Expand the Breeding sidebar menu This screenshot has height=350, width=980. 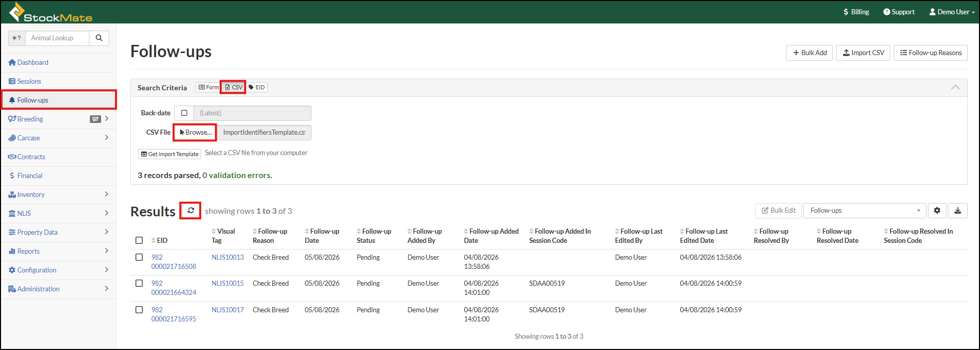[106, 118]
